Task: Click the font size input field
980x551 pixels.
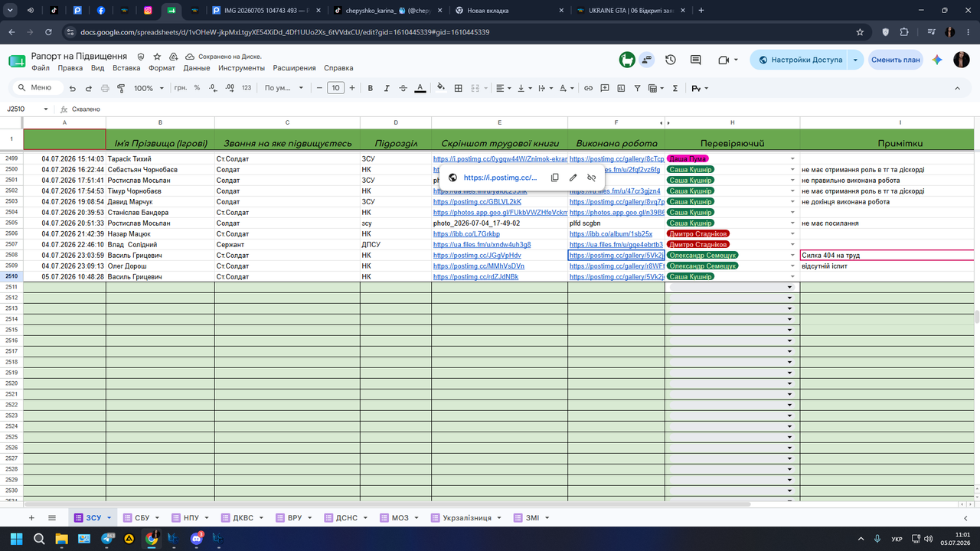Action: click(x=335, y=88)
